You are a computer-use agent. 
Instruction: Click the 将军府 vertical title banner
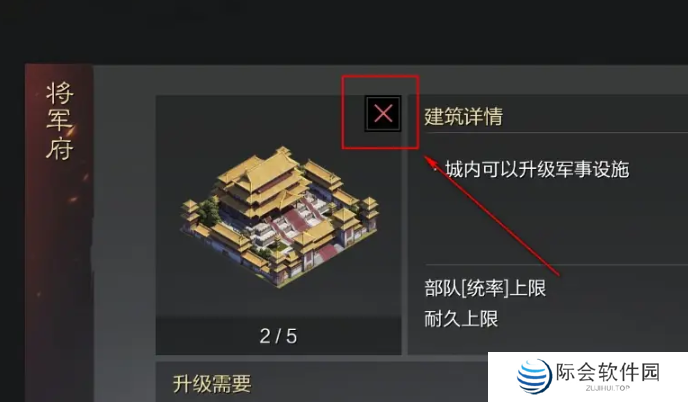59,121
